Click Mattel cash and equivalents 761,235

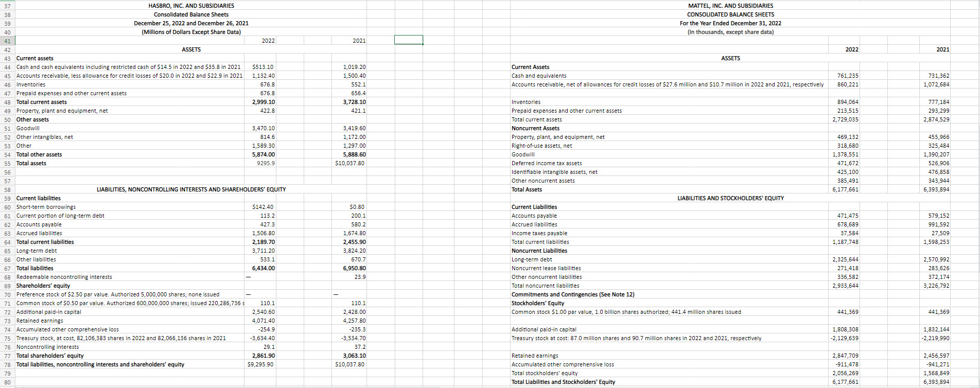click(x=848, y=76)
